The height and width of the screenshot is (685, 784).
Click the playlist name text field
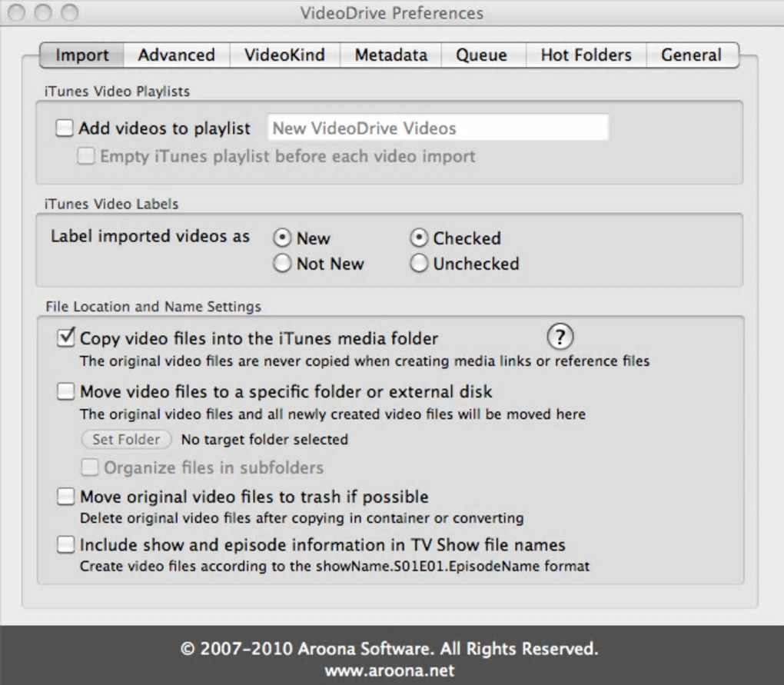click(437, 128)
